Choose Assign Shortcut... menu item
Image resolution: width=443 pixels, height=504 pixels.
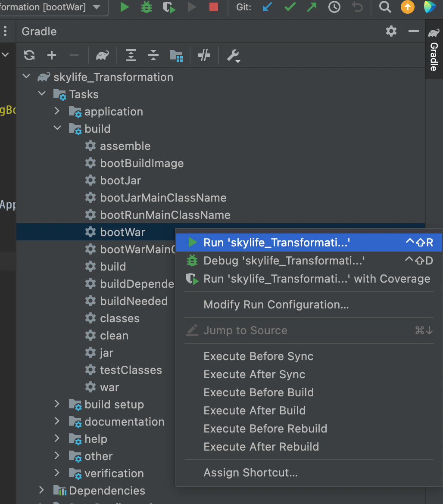309,473
